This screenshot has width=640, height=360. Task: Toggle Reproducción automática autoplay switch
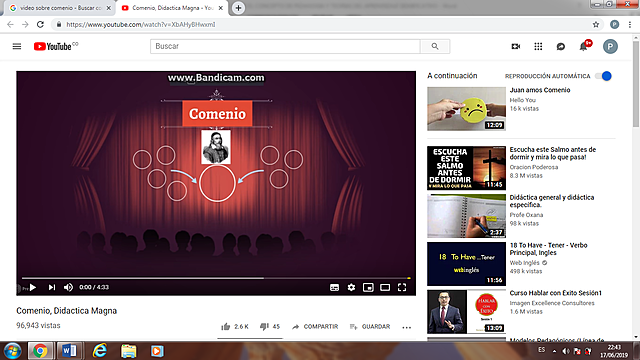603,76
